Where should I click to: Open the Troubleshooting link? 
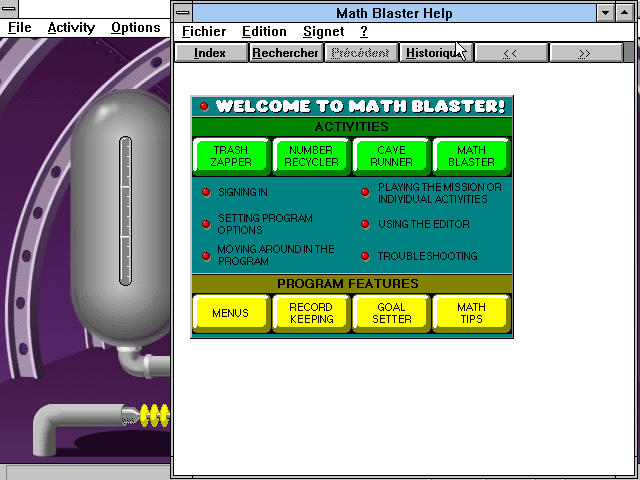(x=427, y=256)
